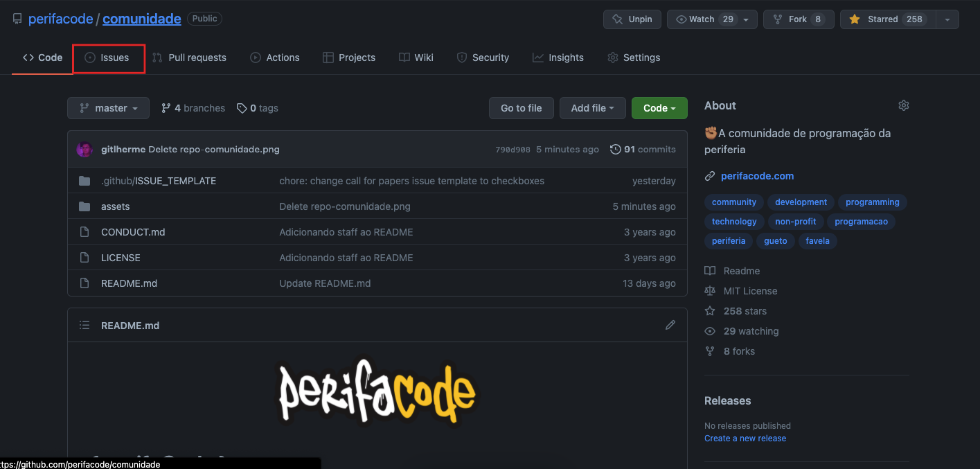Switch to the Pull requests tab
Screen dimensions: 980x469
tap(189, 57)
